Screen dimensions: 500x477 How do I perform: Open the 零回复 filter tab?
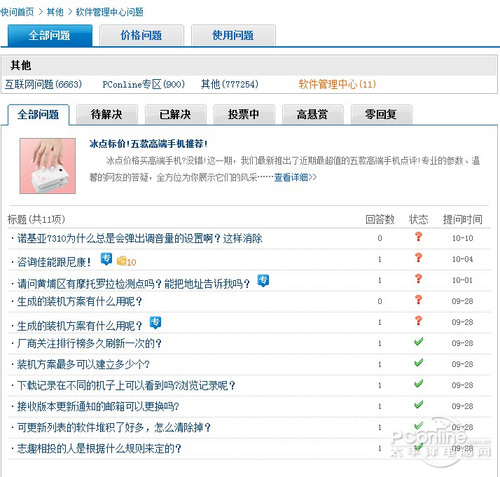381,115
